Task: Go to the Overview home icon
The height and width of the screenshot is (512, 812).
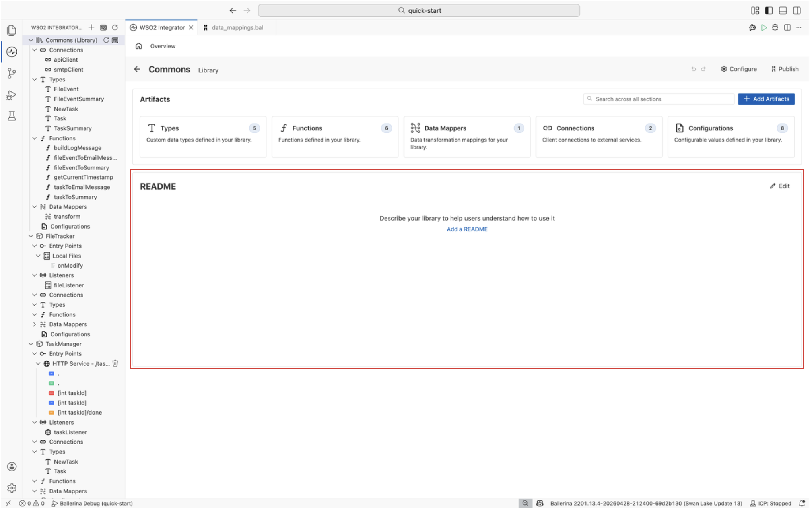Action: tap(139, 46)
